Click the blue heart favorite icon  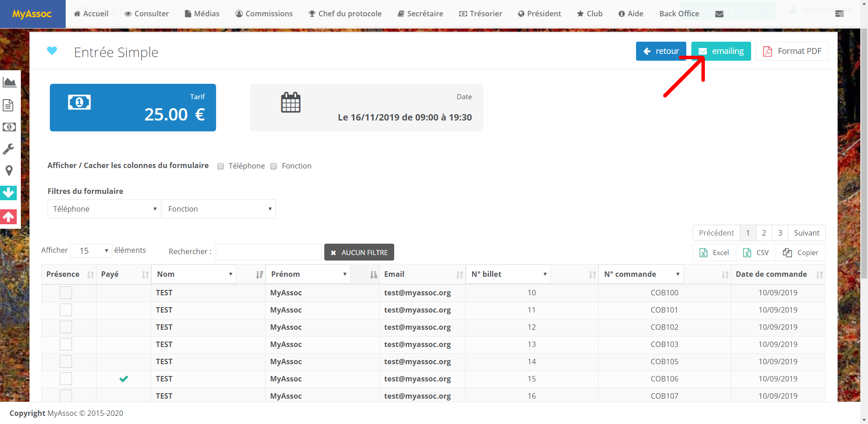click(52, 51)
